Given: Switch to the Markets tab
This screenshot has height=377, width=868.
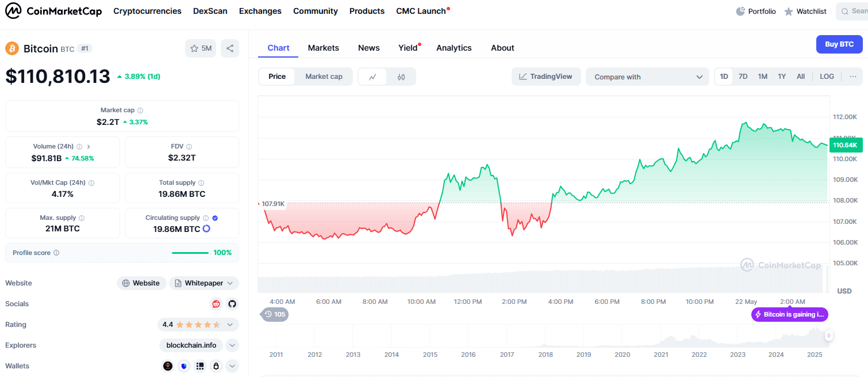Looking at the screenshot, I should coord(324,48).
